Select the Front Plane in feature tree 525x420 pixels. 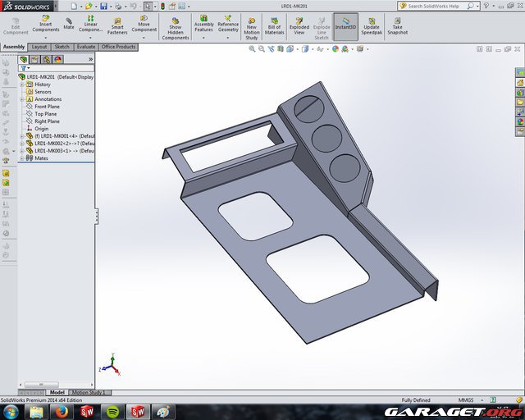click(46, 107)
